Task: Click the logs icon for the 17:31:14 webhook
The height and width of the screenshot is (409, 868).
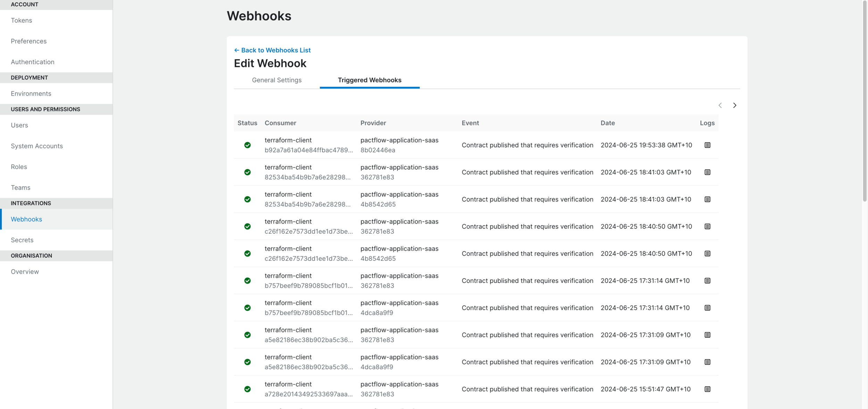Action: (x=707, y=281)
